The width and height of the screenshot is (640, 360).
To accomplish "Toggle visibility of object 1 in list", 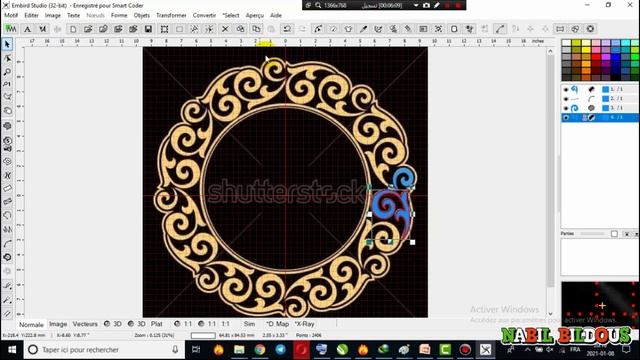I will 566,89.
